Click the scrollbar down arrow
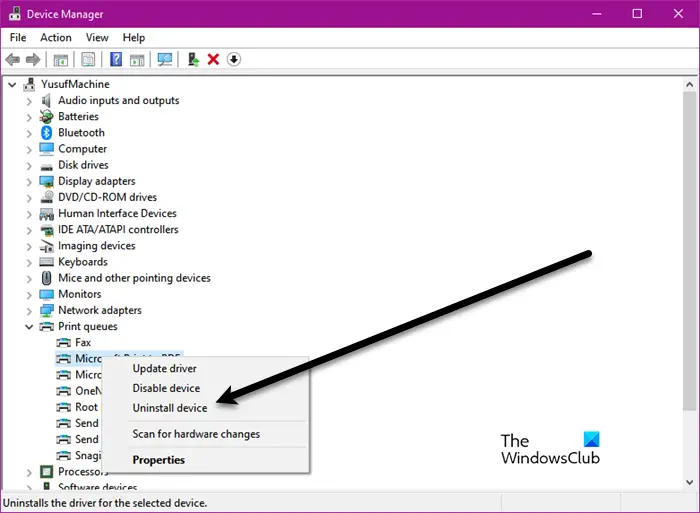The width and height of the screenshot is (700, 513). click(x=689, y=482)
